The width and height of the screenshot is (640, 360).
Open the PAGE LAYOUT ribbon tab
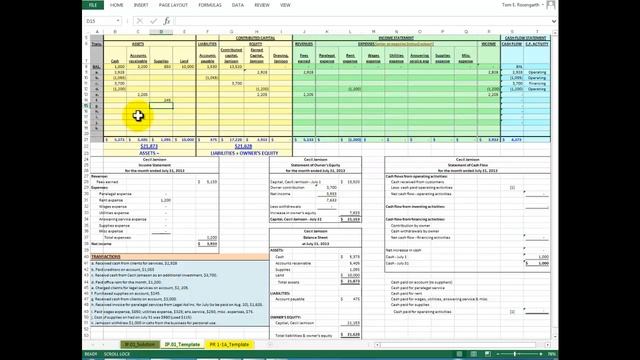click(x=173, y=5)
